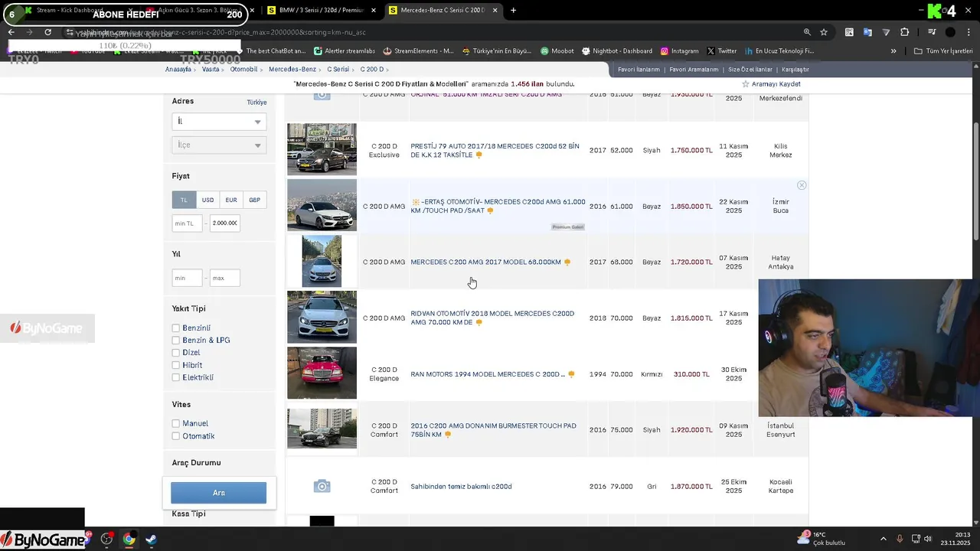980x551 pixels.
Task: Open the İl province dropdown
Action: point(219,122)
